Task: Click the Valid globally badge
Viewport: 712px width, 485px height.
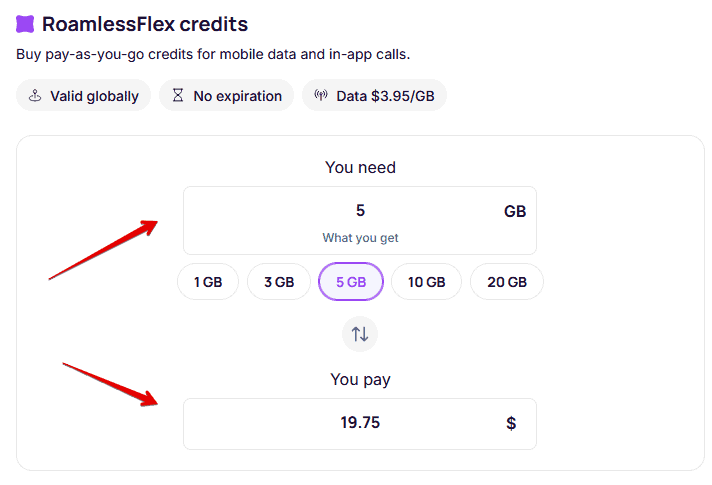Action: 84,96
